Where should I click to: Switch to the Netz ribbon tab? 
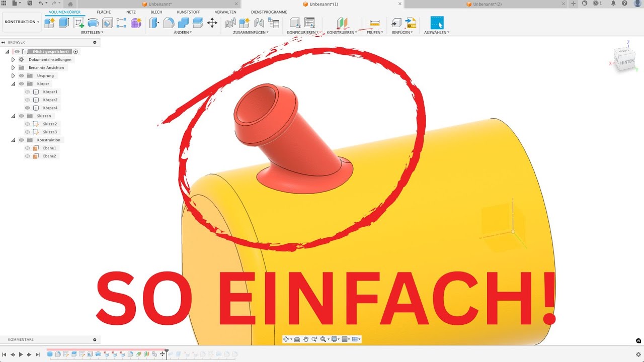(131, 12)
